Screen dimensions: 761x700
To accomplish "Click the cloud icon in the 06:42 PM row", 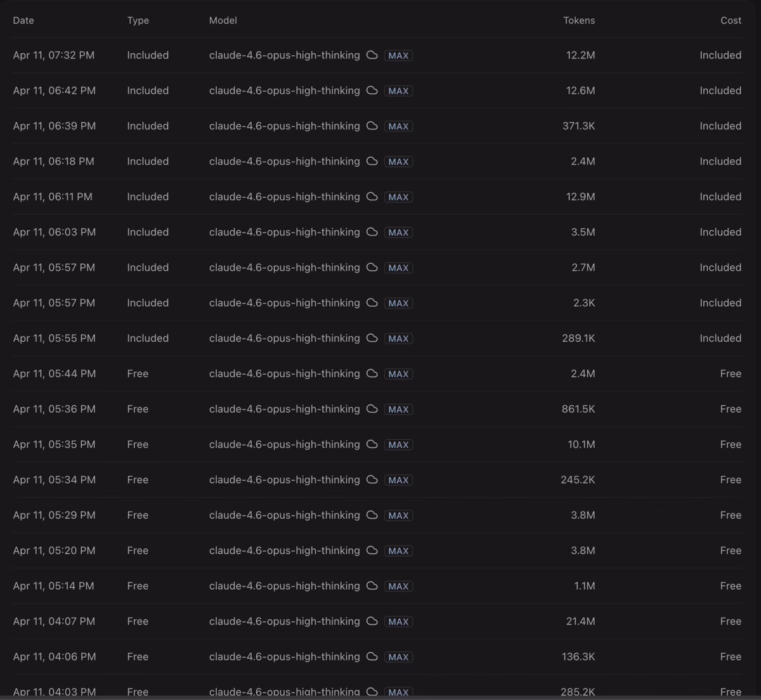I will (x=372, y=91).
